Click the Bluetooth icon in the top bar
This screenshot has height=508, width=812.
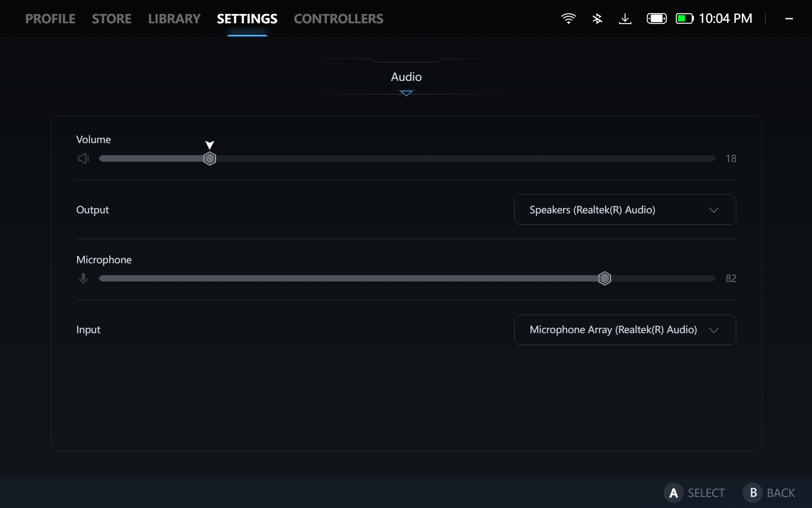[597, 19]
